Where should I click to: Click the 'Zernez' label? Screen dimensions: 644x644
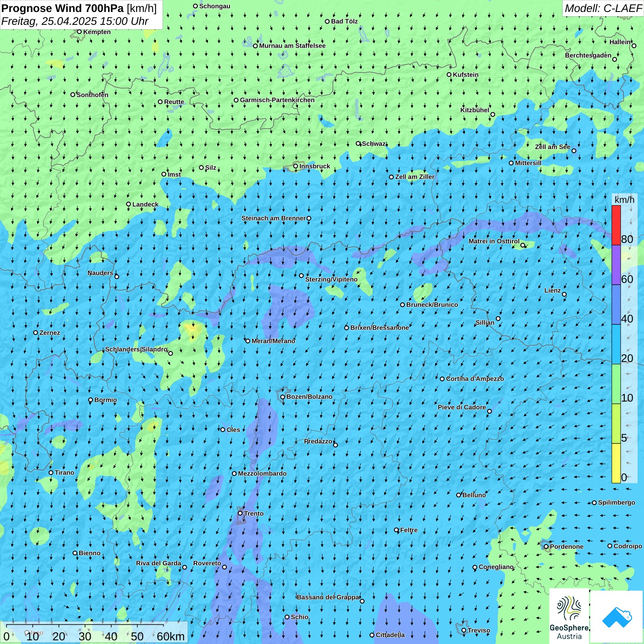point(50,333)
